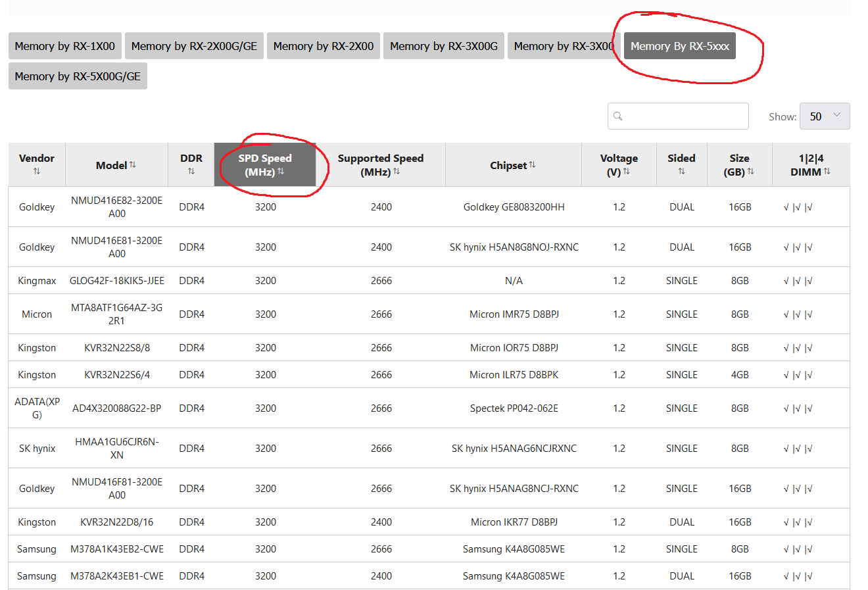Focus the table search input field
The height and width of the screenshot is (590, 868).
click(678, 116)
